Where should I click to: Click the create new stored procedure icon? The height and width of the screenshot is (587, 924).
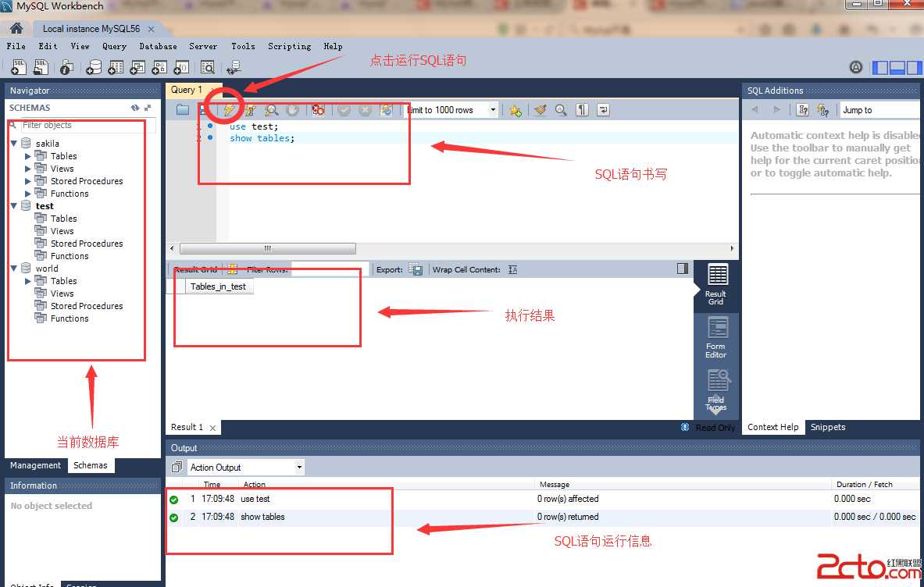tap(159, 68)
